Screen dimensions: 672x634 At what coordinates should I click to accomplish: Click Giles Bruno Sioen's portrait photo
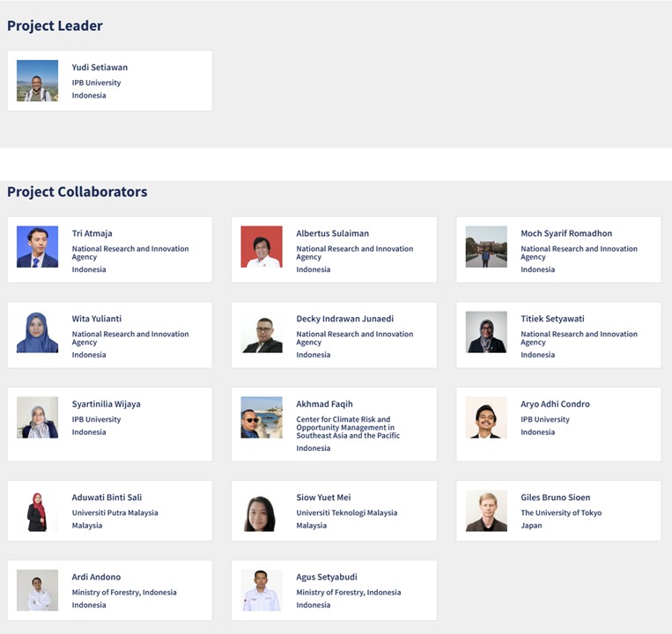click(486, 511)
